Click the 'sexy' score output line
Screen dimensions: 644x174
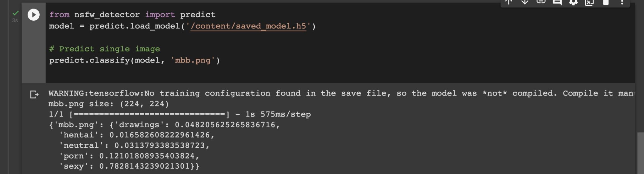(129, 166)
